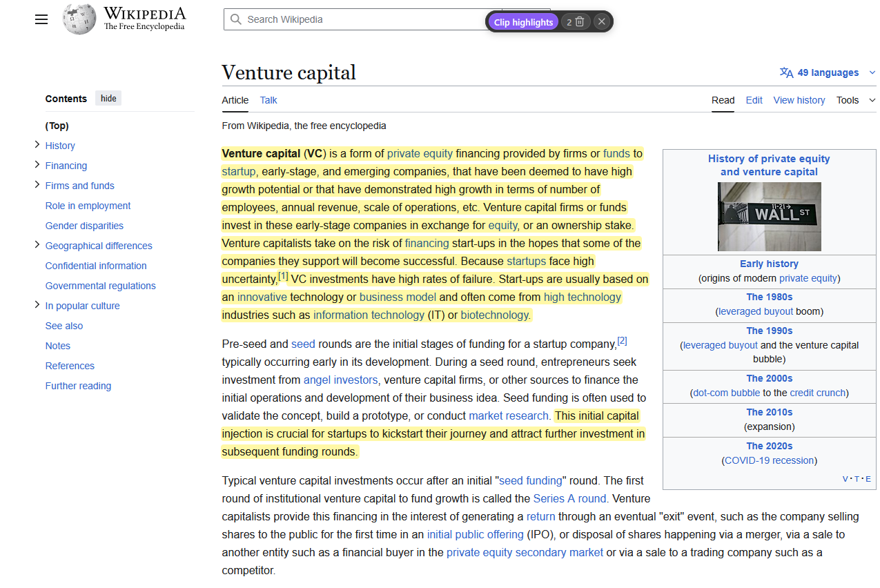880x588 pixels.
Task: Open the initial public offering link
Action: [x=475, y=534]
